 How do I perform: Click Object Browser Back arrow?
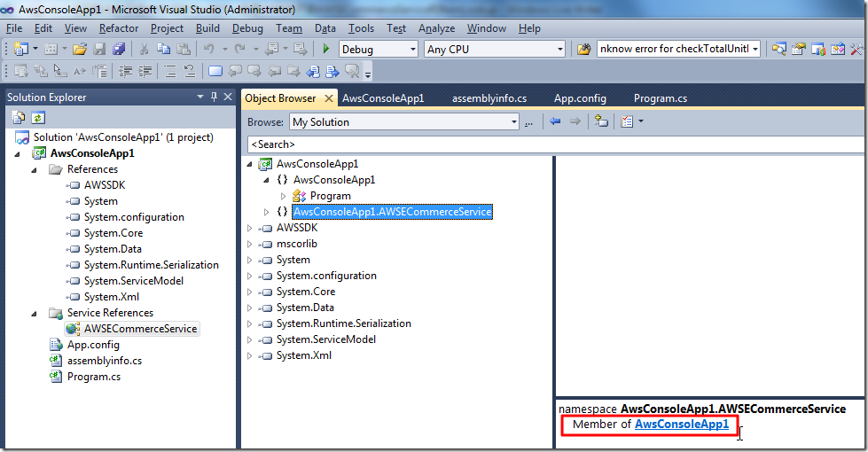tap(555, 121)
